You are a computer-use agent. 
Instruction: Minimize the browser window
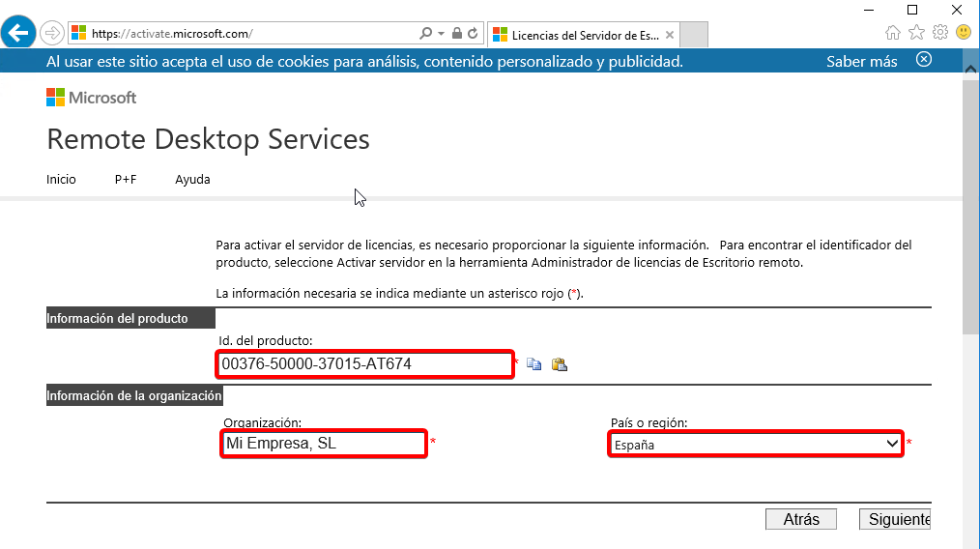pyautogui.click(x=869, y=10)
